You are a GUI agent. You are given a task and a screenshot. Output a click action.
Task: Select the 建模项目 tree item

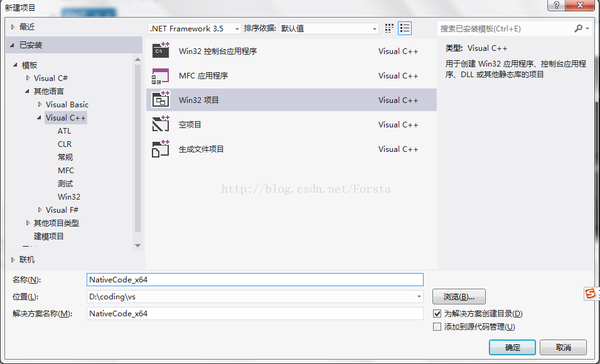[x=48, y=236]
